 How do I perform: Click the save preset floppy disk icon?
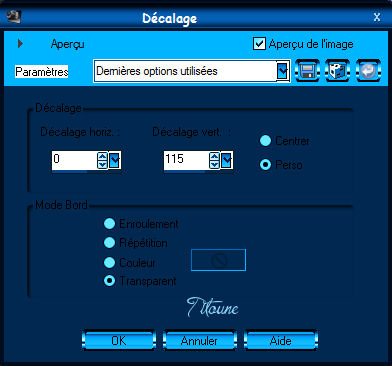(307, 71)
